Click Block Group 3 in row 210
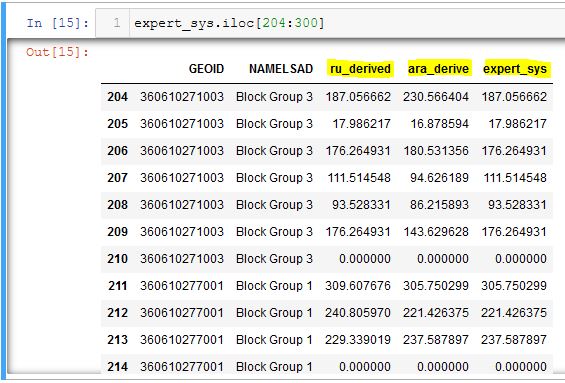The image size is (565, 383). click(x=274, y=259)
